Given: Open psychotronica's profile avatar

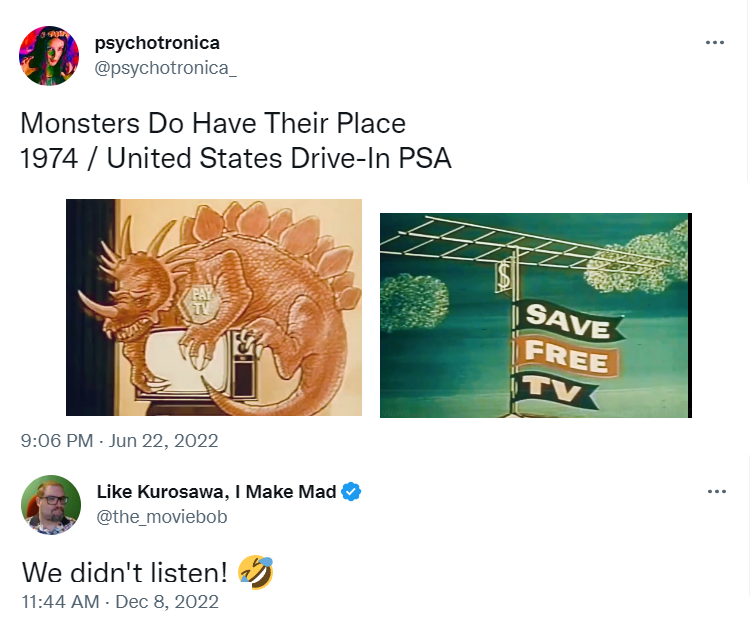Looking at the screenshot, I should [x=49, y=56].
